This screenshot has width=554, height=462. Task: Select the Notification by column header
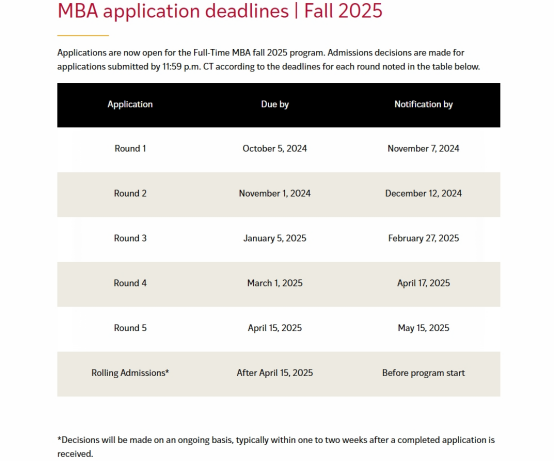pos(423,104)
